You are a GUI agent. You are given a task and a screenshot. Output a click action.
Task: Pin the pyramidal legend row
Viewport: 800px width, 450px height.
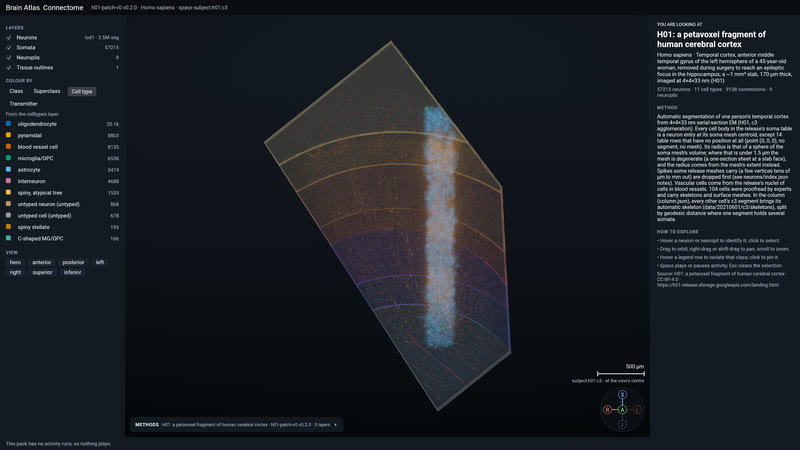(62, 135)
